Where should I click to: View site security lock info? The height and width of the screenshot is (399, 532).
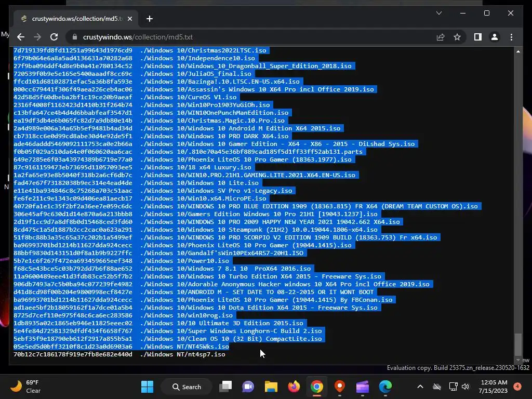[75, 37]
